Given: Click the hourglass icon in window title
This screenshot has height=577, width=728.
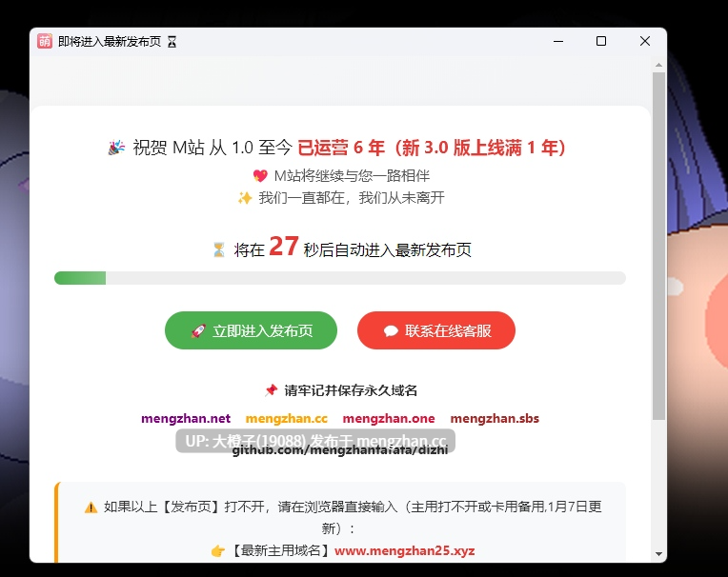Looking at the screenshot, I should pyautogui.click(x=172, y=42).
